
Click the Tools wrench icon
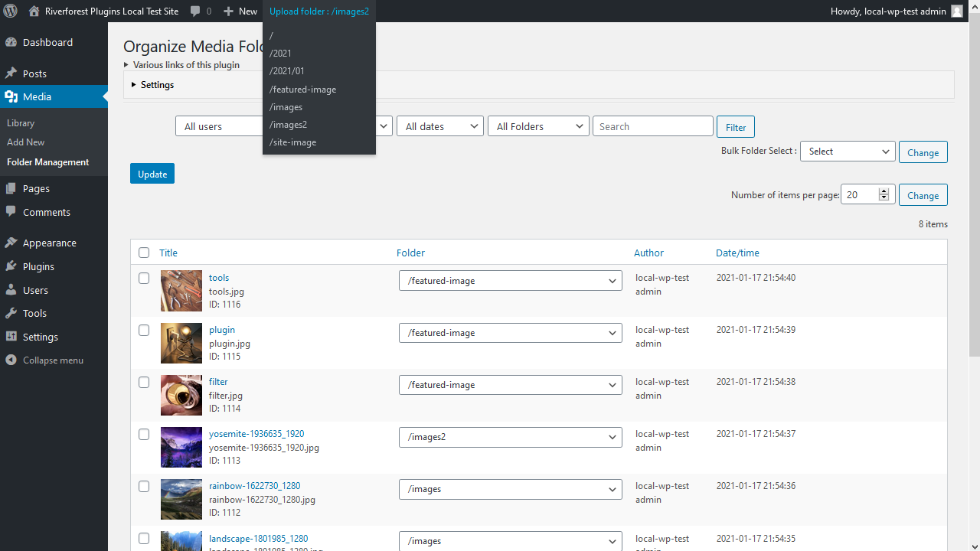pyautogui.click(x=11, y=313)
